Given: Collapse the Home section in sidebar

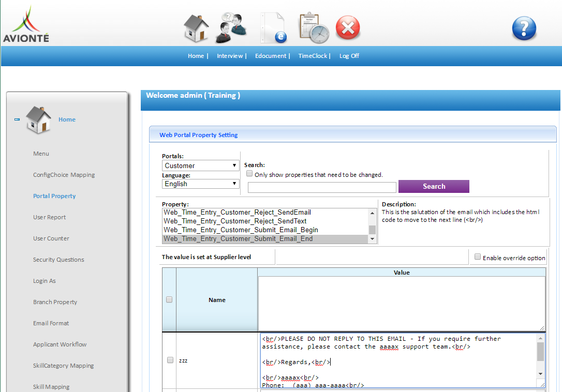Looking at the screenshot, I should click(x=17, y=119).
